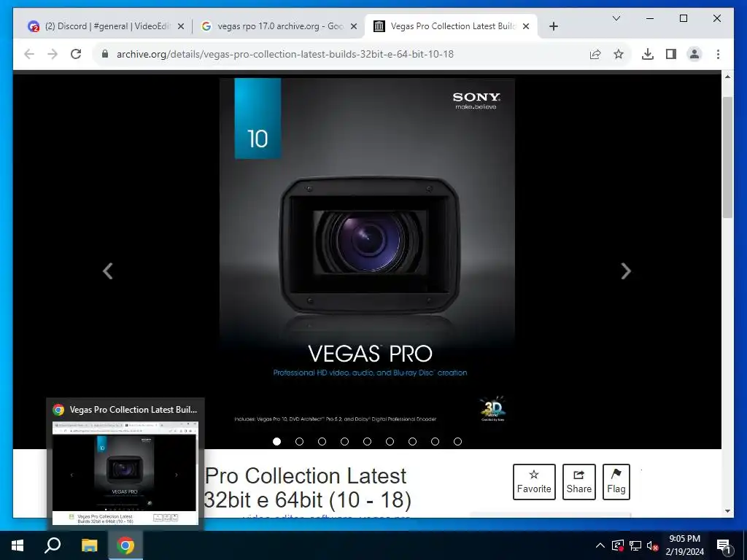Click the address bar URL
Viewport: 747px width, 560px height.
(x=285, y=54)
